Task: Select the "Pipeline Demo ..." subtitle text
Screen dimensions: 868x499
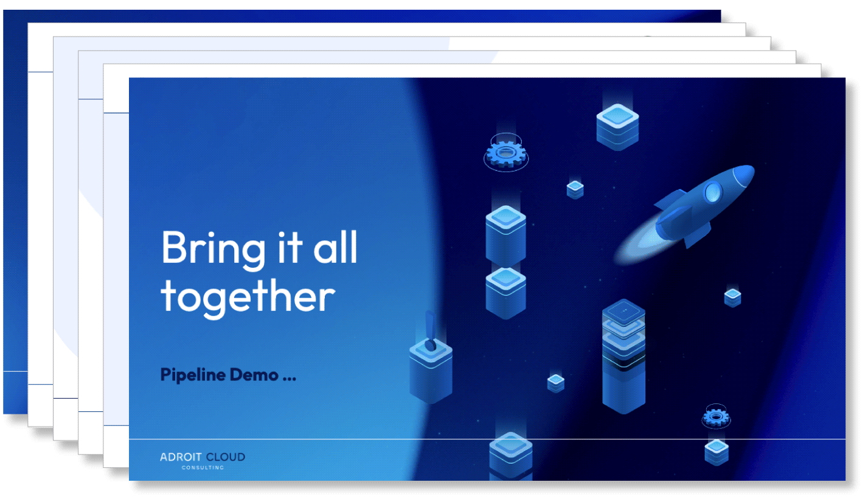Action: (x=228, y=375)
